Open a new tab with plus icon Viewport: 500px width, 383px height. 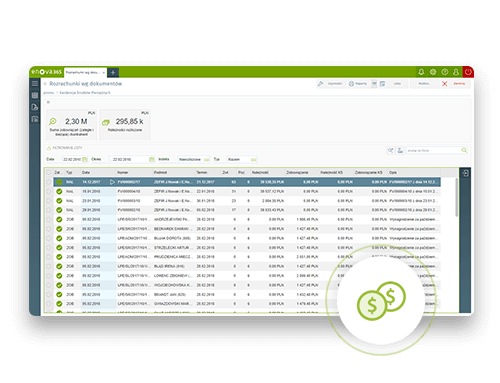pyautogui.click(x=113, y=72)
